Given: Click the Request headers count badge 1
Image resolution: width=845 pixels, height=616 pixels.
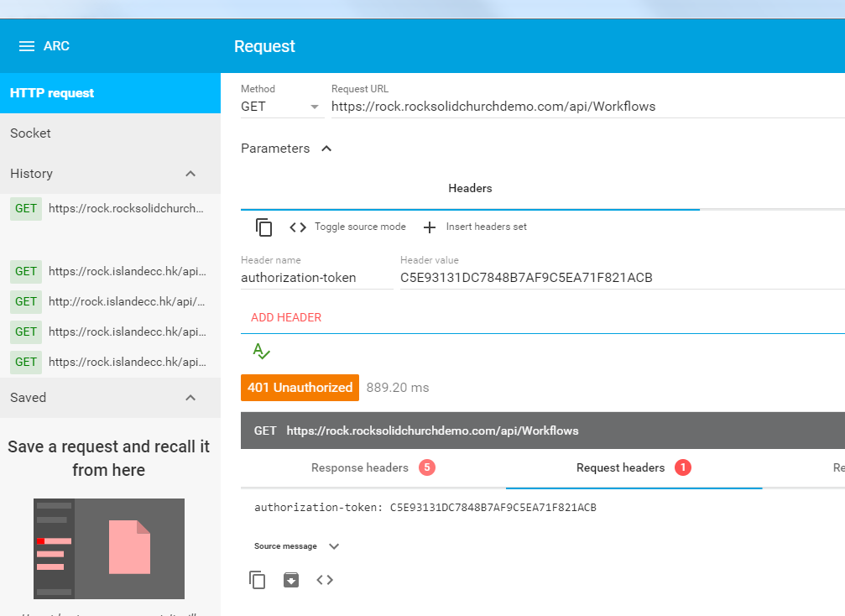Looking at the screenshot, I should (683, 467).
